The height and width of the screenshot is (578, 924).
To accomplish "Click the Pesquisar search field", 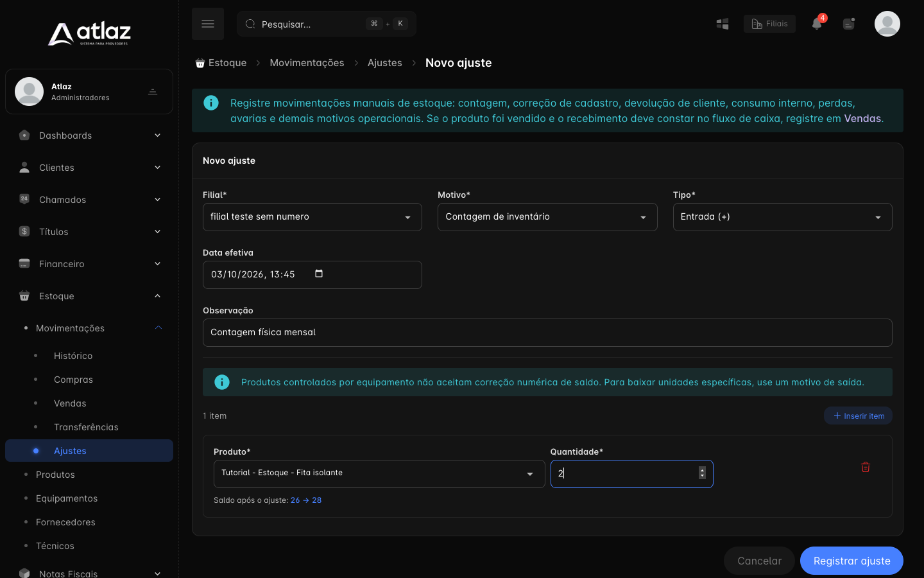I will pyautogui.click(x=327, y=24).
